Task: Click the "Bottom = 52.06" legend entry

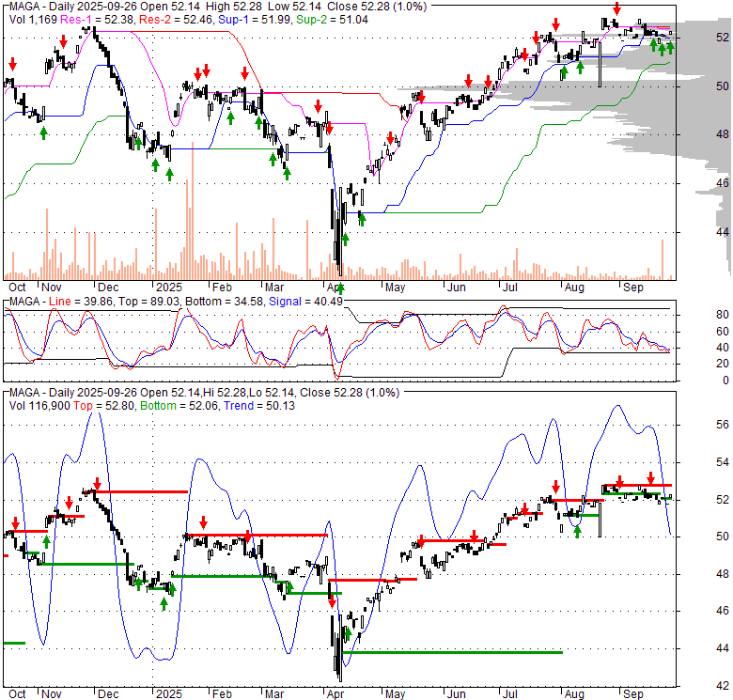Action: pos(179,406)
